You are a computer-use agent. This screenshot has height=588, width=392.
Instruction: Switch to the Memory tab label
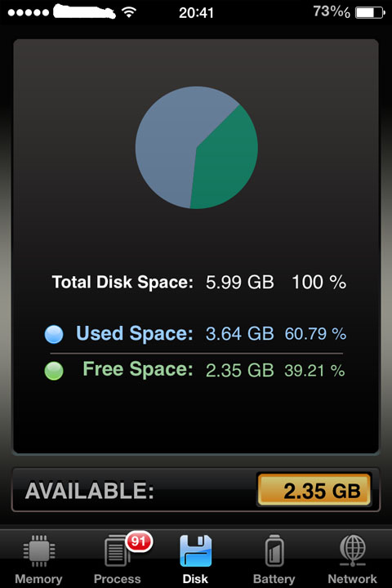point(38,579)
